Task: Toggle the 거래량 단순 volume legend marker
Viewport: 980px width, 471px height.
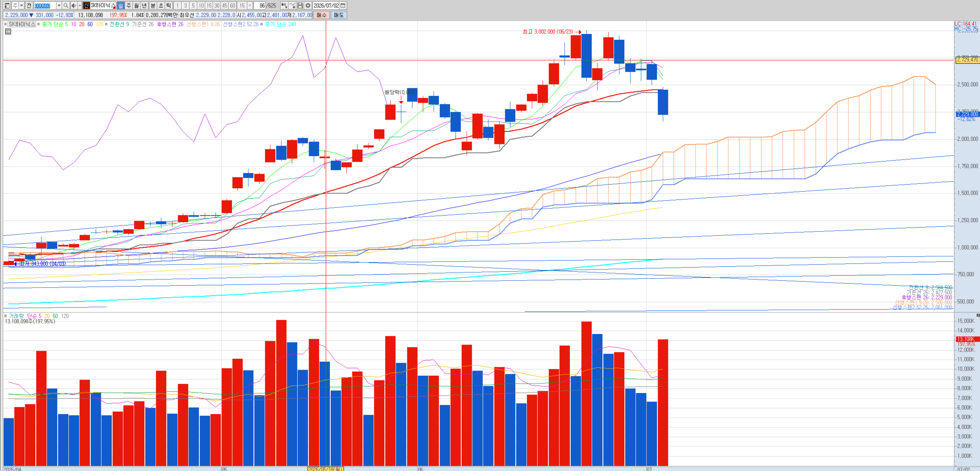Action: coord(5,316)
